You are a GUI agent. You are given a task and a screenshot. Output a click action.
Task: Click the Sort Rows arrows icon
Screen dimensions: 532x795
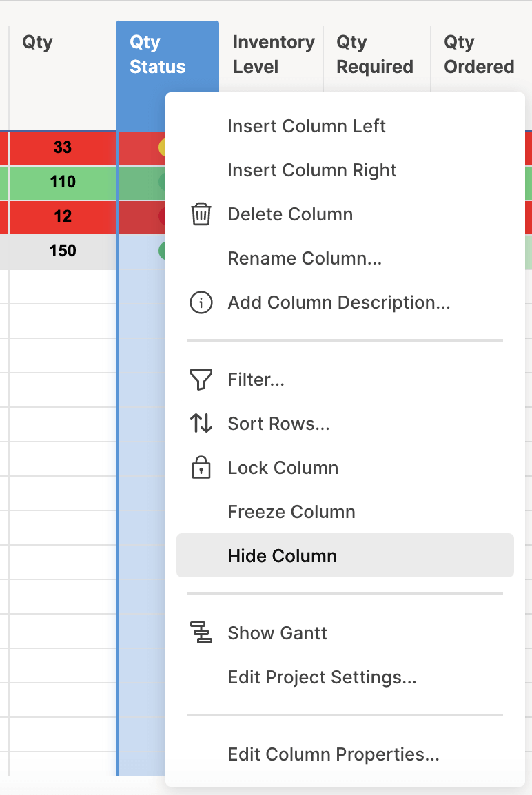pos(201,424)
